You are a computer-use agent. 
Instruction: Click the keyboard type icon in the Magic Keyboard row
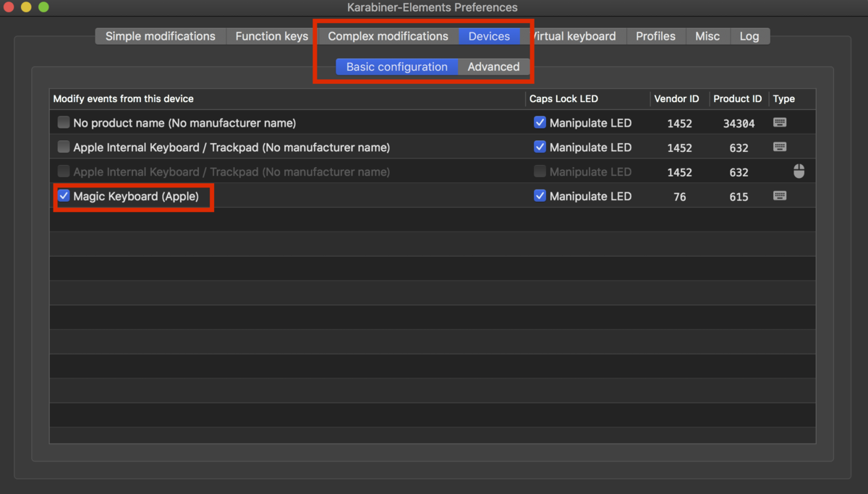click(780, 196)
